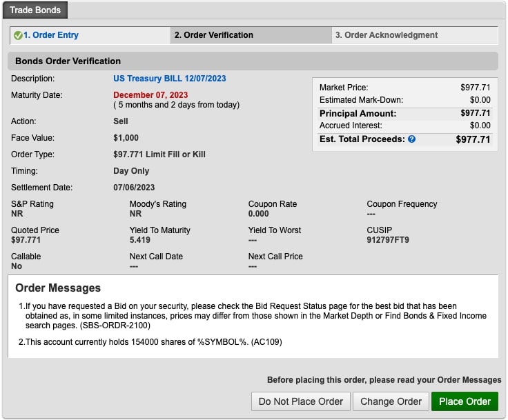
Task: Click the Moody's Rating label
Action: point(158,204)
